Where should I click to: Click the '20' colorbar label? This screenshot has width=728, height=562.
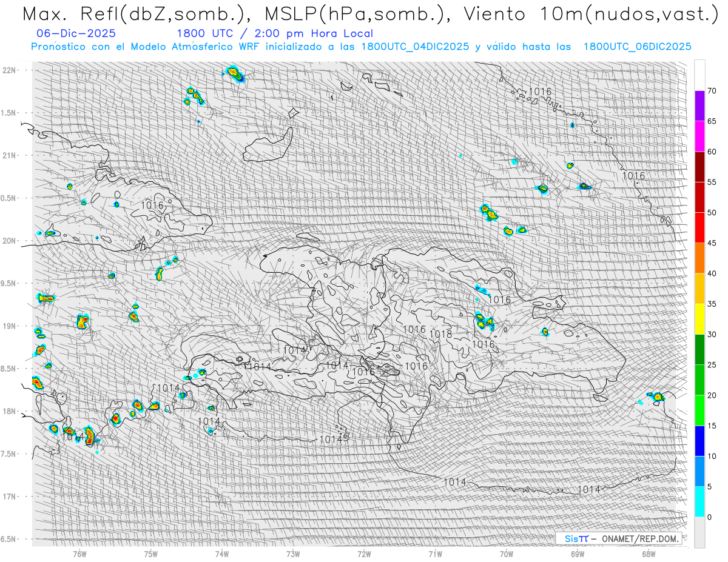[x=712, y=395]
